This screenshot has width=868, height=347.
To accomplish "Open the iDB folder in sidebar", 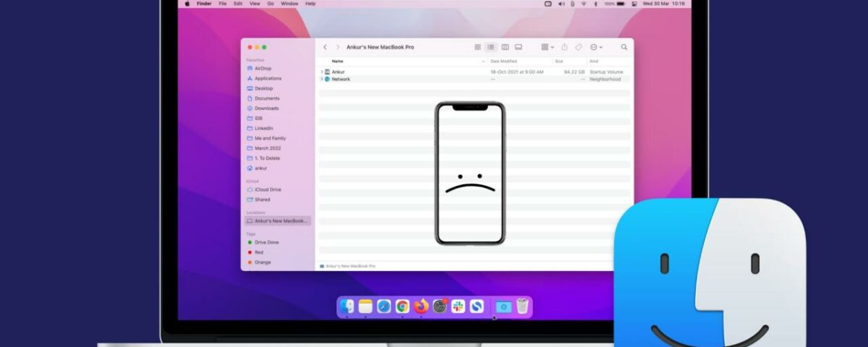I will coord(255,118).
